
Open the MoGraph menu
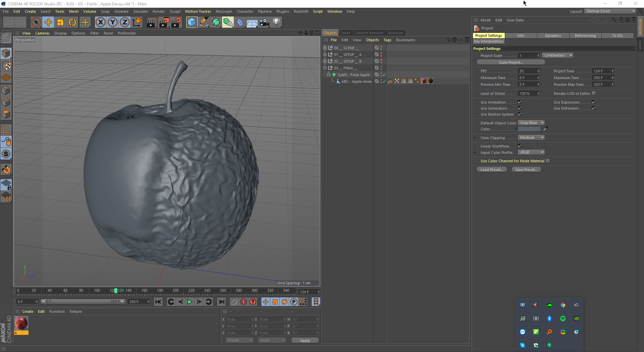224,11
